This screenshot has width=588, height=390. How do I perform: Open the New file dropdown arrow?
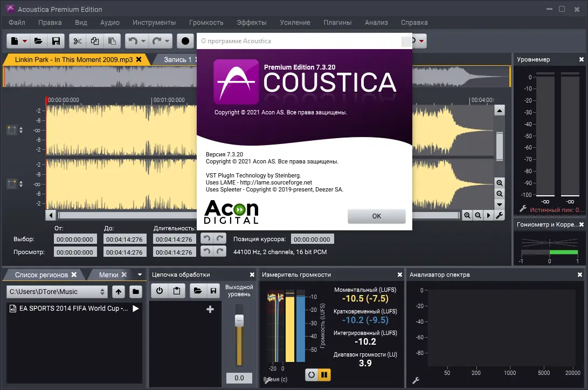(x=24, y=41)
